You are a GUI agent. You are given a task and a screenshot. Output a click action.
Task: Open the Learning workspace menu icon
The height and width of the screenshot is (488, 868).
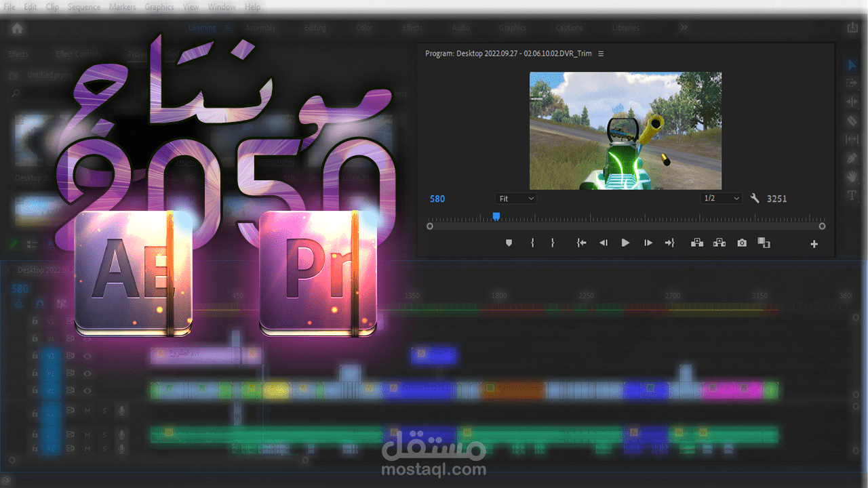228,28
